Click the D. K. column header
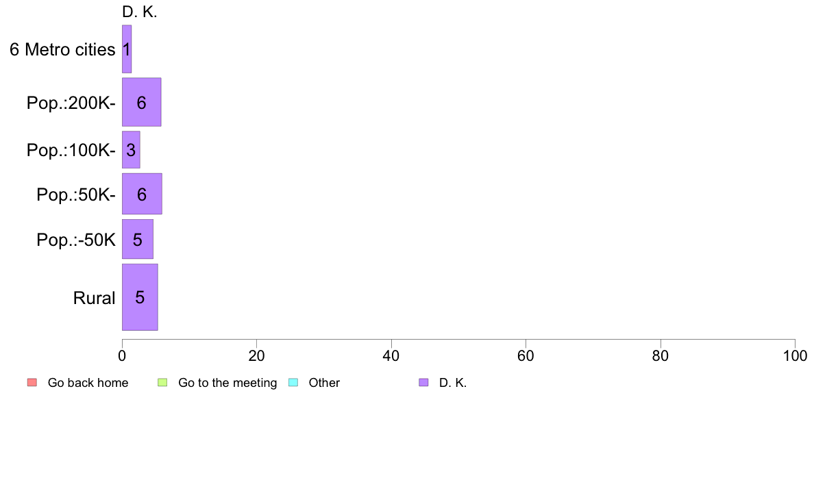814x504 pixels. point(140,12)
